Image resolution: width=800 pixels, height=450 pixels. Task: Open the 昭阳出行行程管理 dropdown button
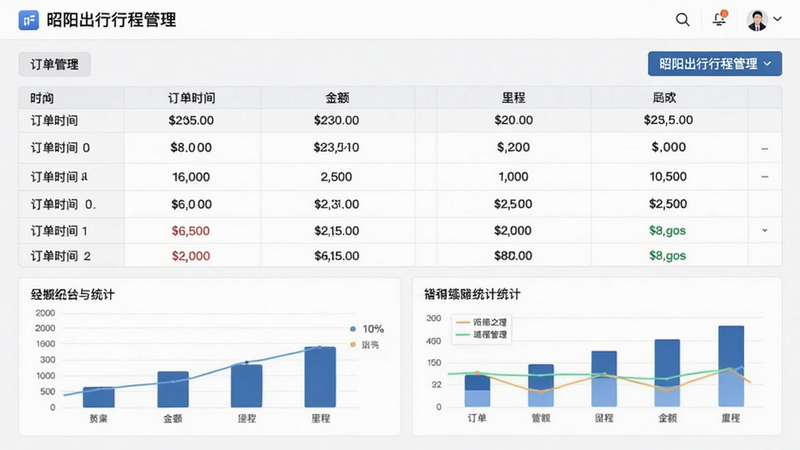coord(714,64)
